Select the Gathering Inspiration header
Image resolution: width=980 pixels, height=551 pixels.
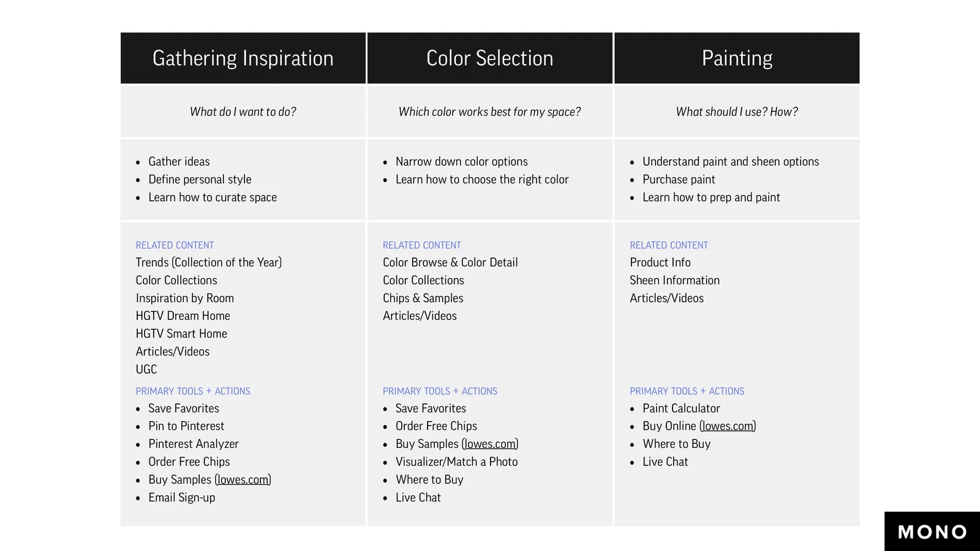[x=243, y=58]
